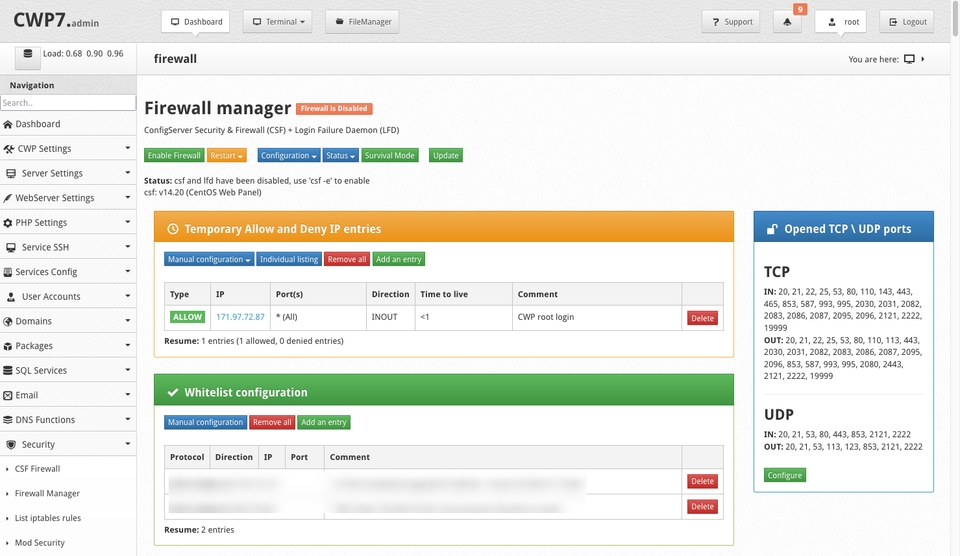960x556 pixels.
Task: Click the Domains globe icon
Action: (7, 321)
